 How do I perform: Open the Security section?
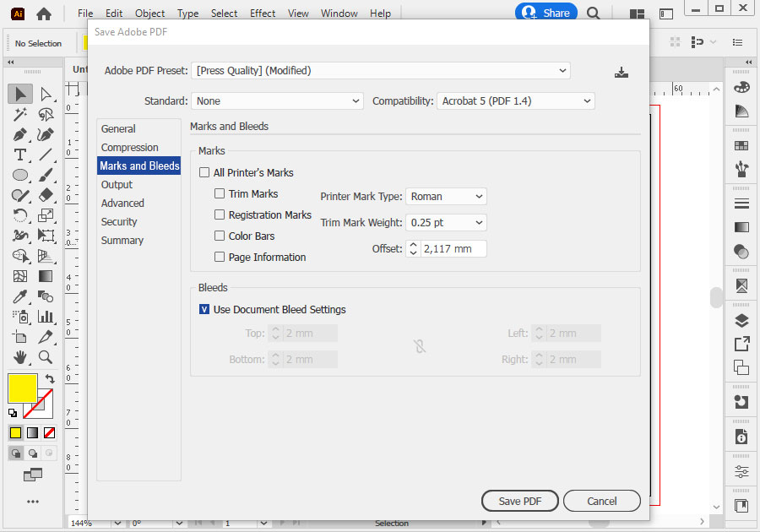119,221
